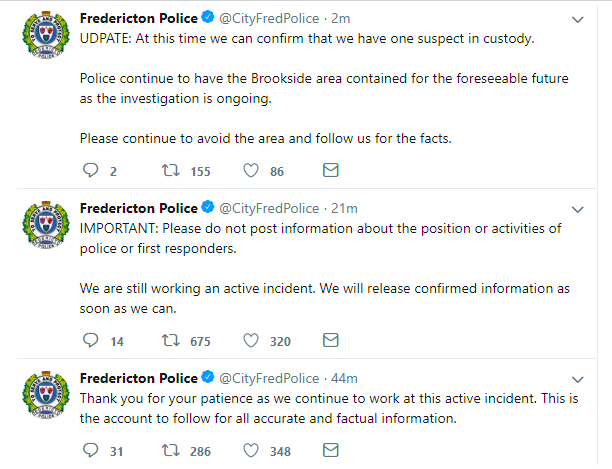Open the dropdown arrow on the 44m tweet
This screenshot has height=469, width=612.
coord(577,379)
